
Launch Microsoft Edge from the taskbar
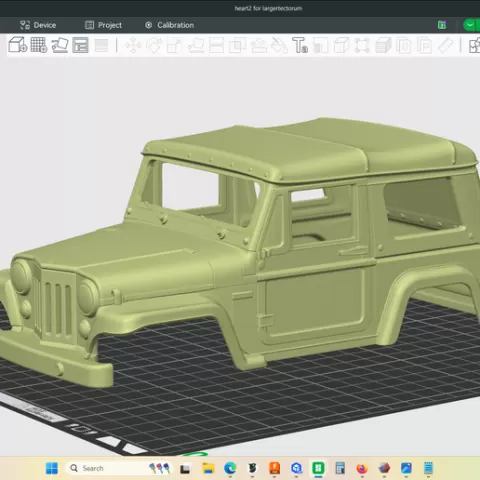pyautogui.click(x=230, y=468)
